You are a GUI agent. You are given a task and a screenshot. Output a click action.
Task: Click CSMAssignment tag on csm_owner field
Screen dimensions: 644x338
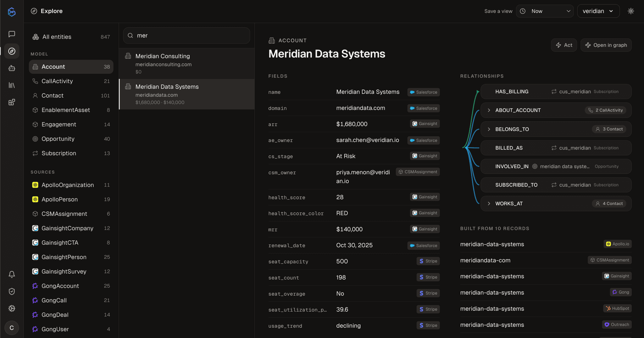(418, 172)
